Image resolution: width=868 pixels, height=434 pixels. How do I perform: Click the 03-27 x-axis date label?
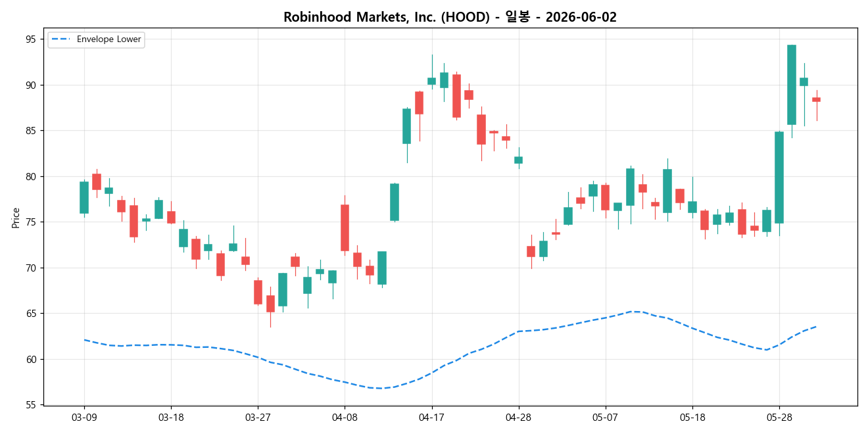coord(258,418)
